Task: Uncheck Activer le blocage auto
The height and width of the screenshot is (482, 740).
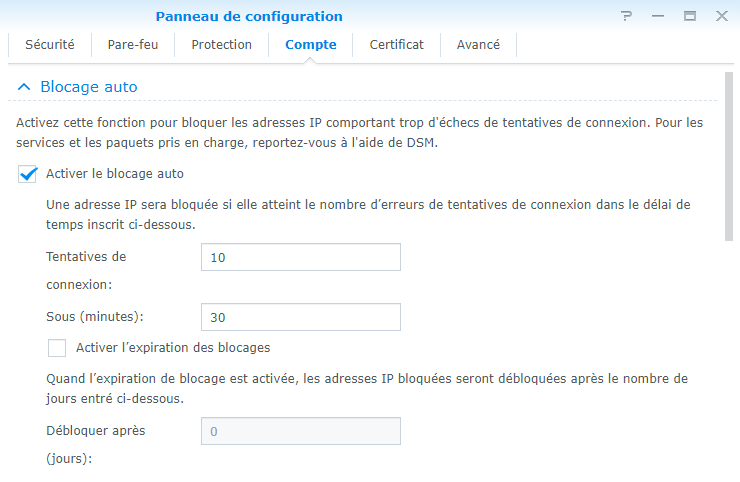Action: click(x=28, y=174)
